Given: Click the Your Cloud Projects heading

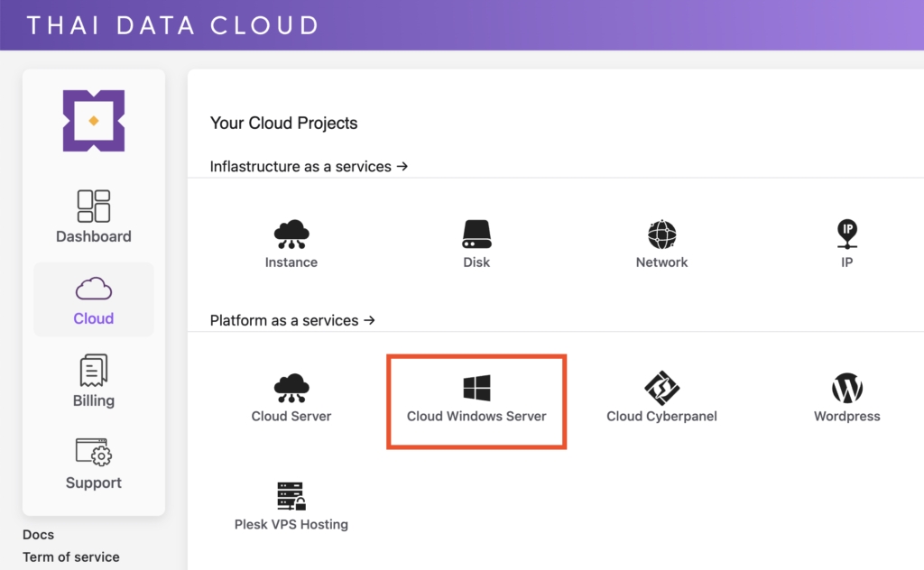Looking at the screenshot, I should pyautogui.click(x=284, y=123).
